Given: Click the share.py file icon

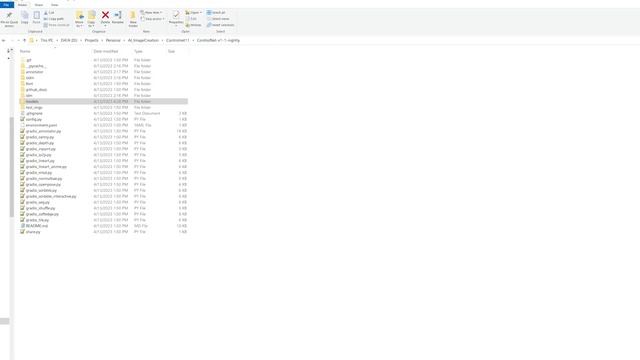Looking at the screenshot, I should [x=22, y=231].
